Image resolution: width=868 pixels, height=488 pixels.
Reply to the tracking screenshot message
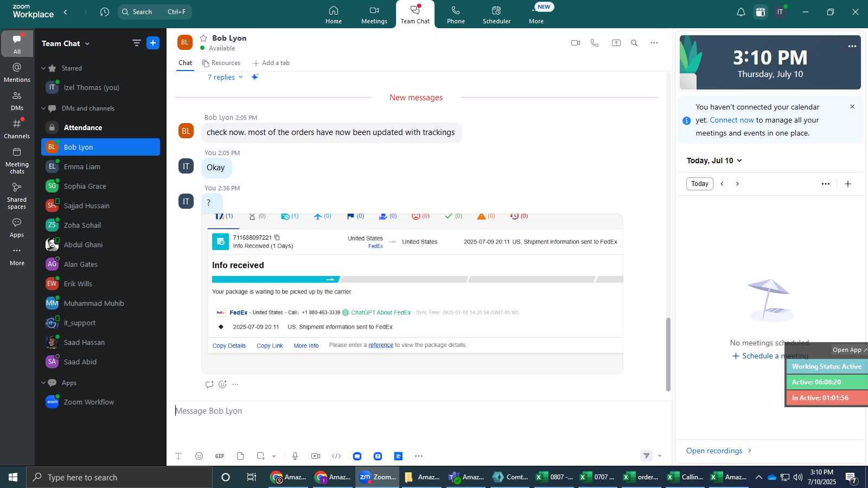click(x=209, y=384)
